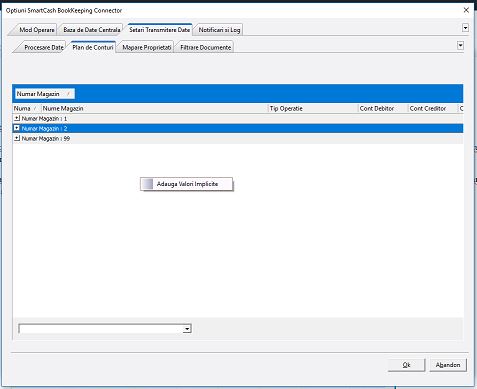The height and width of the screenshot is (389, 477).
Task: Expand the Numar Magazin : 99 group
Action: point(17,138)
